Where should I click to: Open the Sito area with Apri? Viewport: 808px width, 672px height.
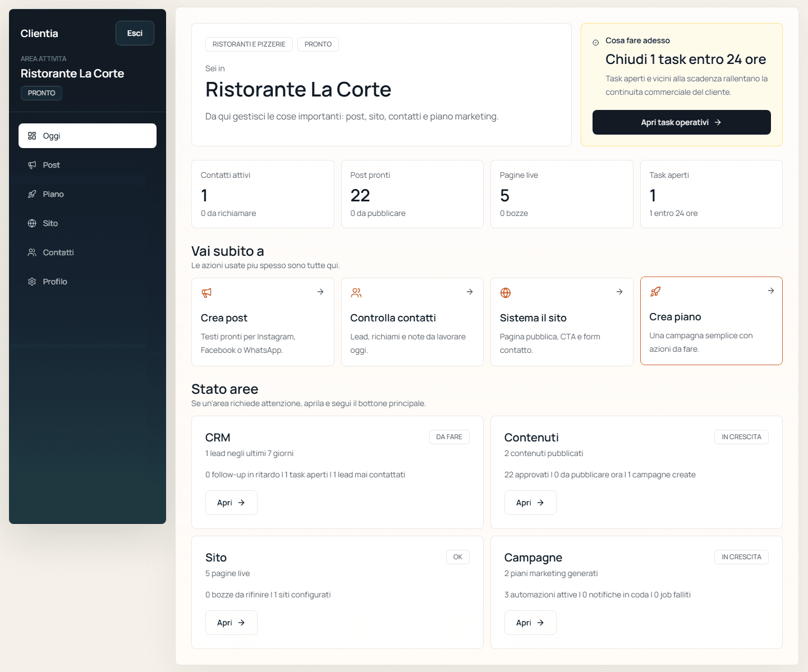click(x=231, y=623)
